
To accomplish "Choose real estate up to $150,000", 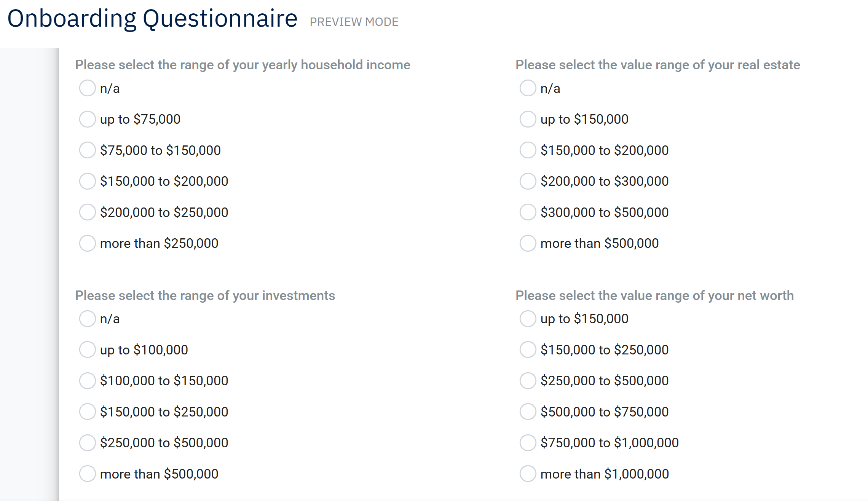I will click(x=528, y=119).
